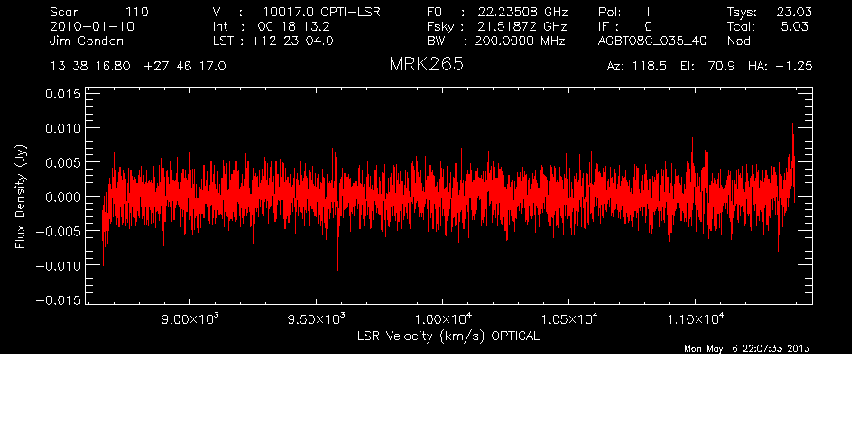Click the Tcal value 5.03
The image size is (868, 442).
794,26
